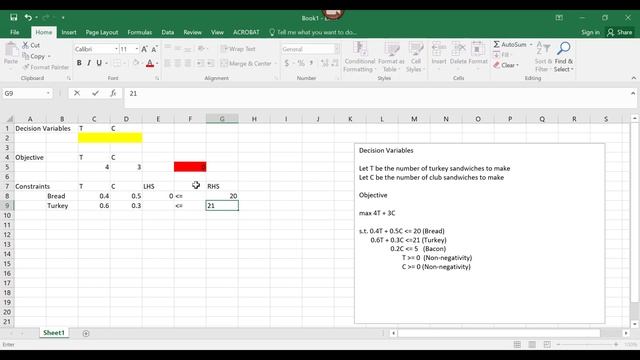Open Sort & Filter menu
The height and width of the screenshot is (360, 640).
point(543,57)
